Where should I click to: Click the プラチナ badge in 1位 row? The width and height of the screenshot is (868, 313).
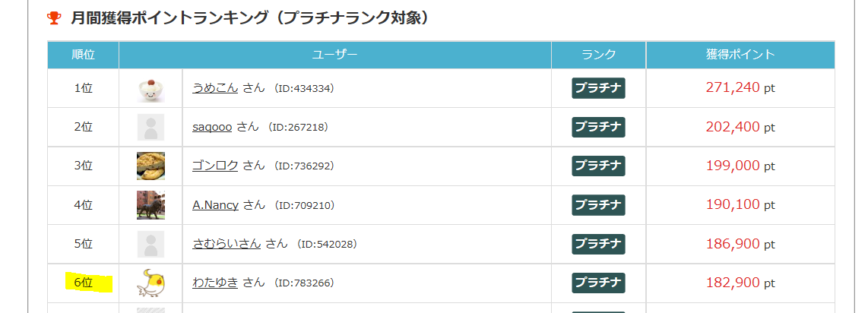point(598,88)
